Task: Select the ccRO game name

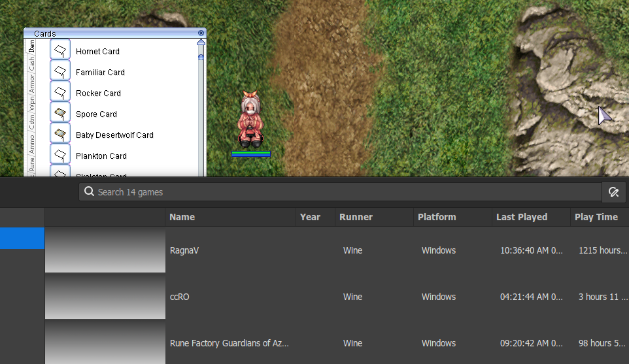Action: [179, 297]
